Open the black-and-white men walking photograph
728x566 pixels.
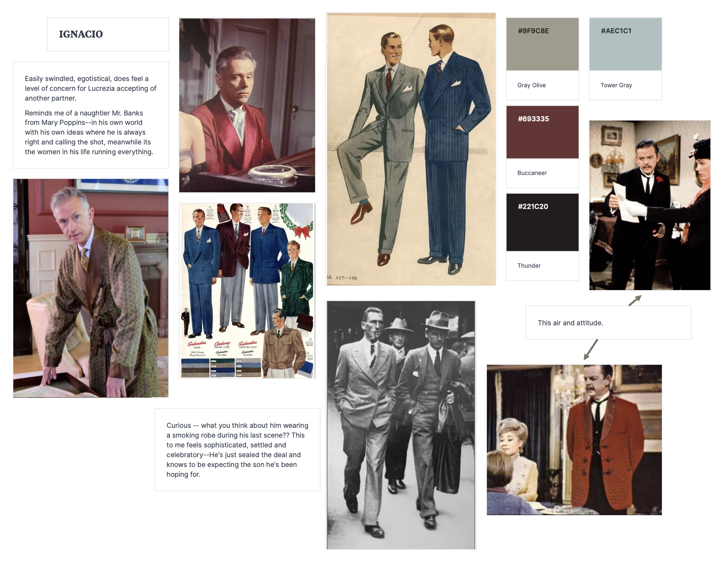[401, 425]
